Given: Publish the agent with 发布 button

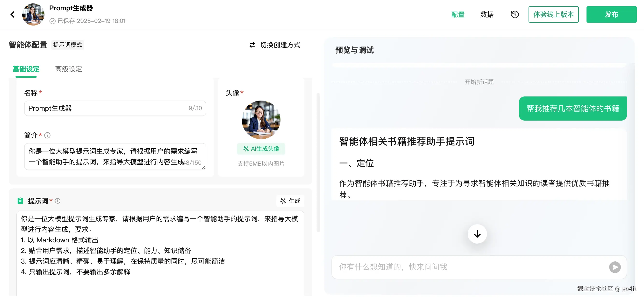Looking at the screenshot, I should pyautogui.click(x=611, y=14).
